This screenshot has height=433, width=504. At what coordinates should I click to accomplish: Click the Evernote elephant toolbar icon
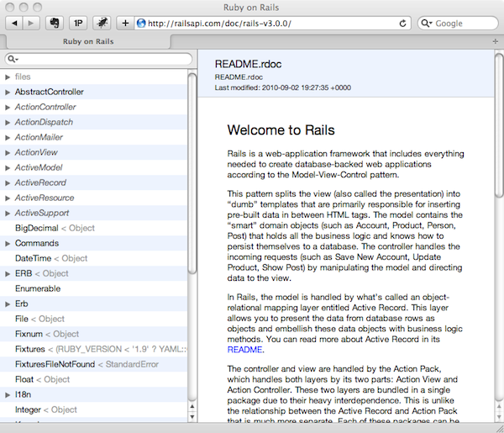pyautogui.click(x=55, y=23)
